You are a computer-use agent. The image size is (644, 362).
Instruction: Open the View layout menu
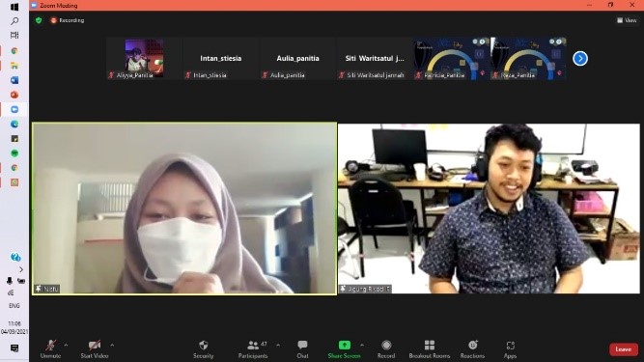pos(627,20)
